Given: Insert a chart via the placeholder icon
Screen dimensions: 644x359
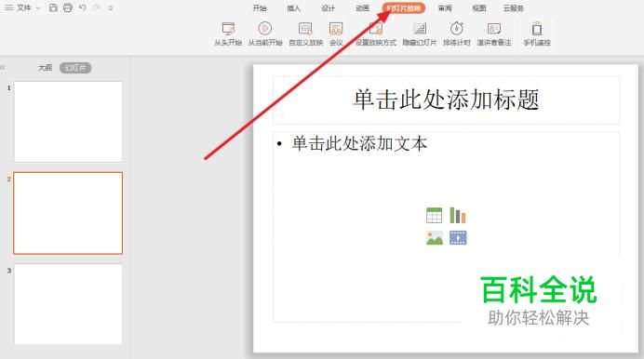Looking at the screenshot, I should [458, 216].
